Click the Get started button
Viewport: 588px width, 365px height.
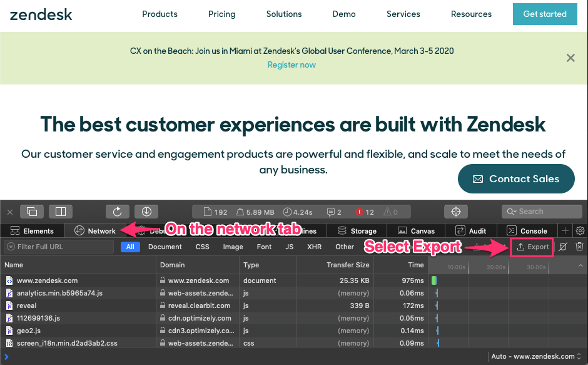pos(545,14)
